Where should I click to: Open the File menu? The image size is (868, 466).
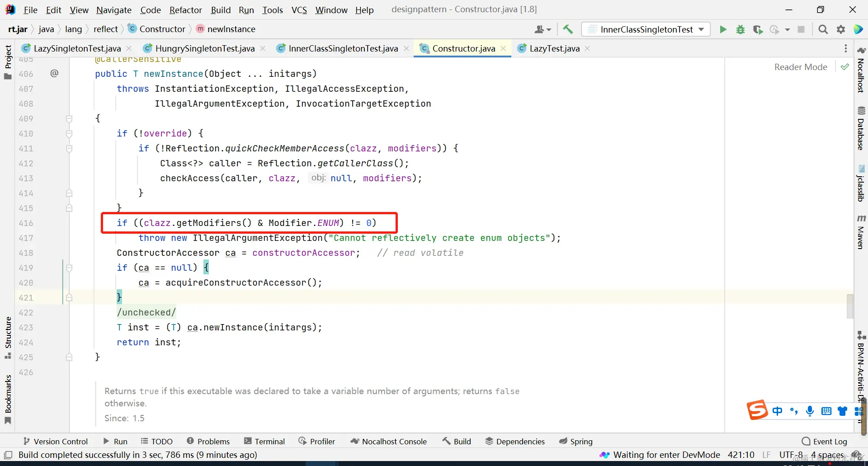30,9
